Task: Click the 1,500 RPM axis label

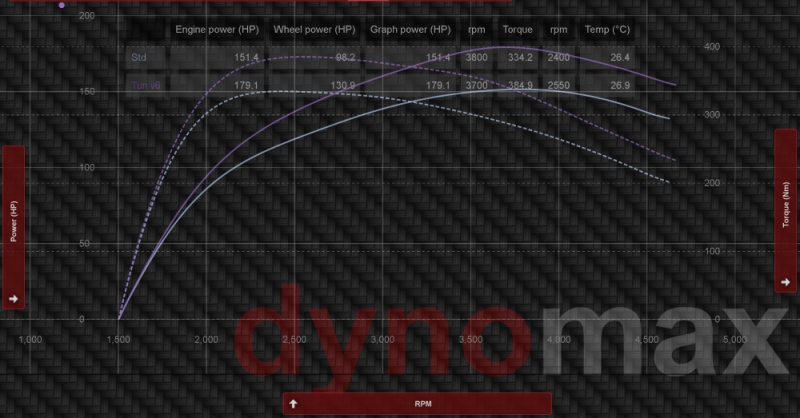Action: click(119, 340)
